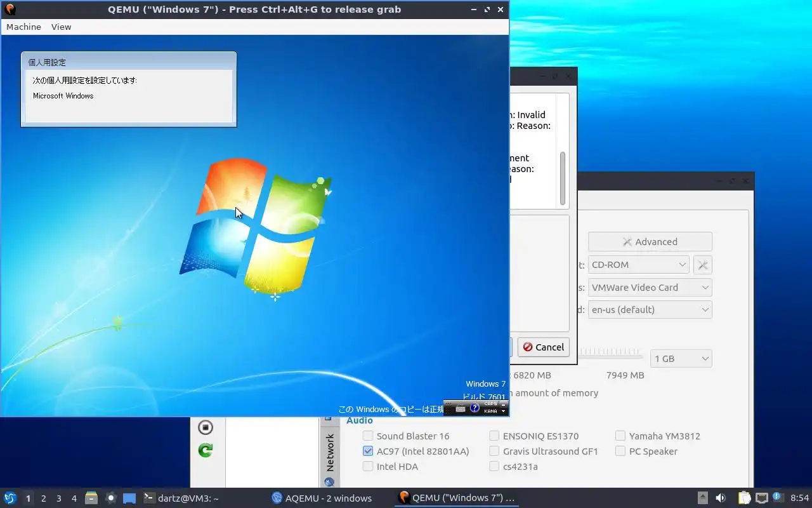Click the error dialog vertical scrollbar
This screenshot has height=508, width=812.
point(563,178)
